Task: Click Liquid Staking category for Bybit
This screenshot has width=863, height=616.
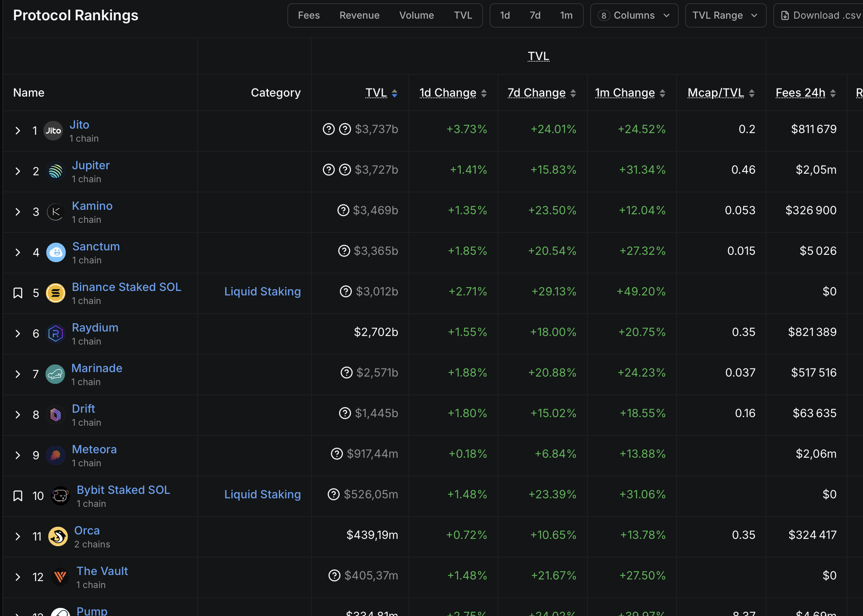Action: pyautogui.click(x=262, y=494)
